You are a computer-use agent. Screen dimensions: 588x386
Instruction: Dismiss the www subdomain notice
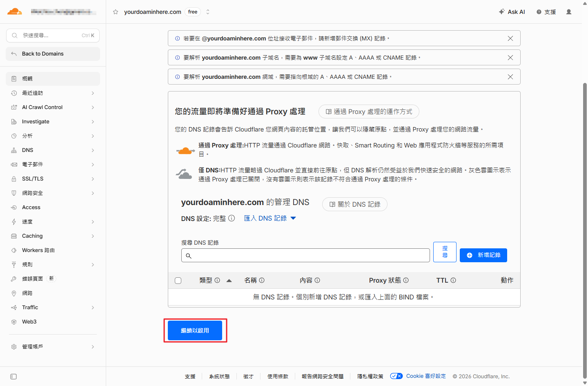(510, 58)
